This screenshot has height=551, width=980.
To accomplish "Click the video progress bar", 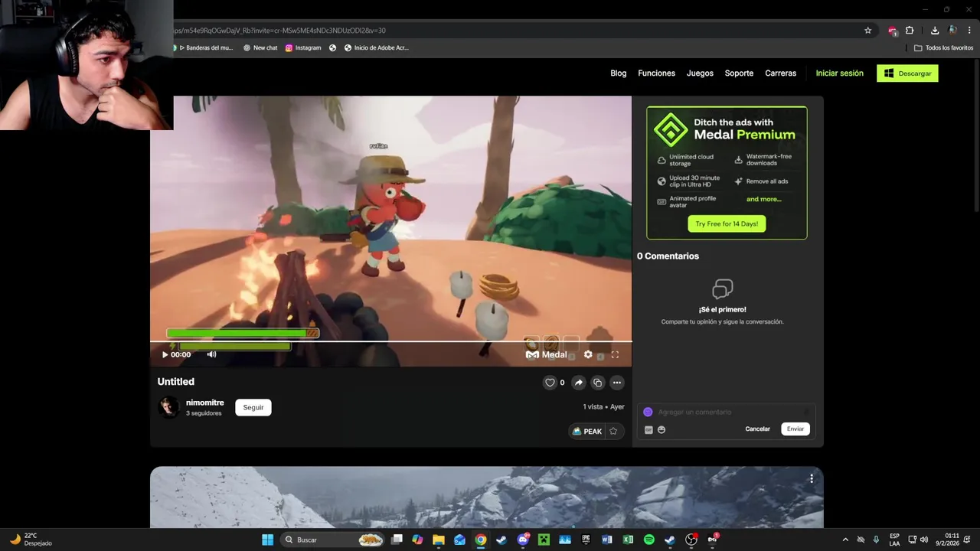I will click(x=391, y=341).
